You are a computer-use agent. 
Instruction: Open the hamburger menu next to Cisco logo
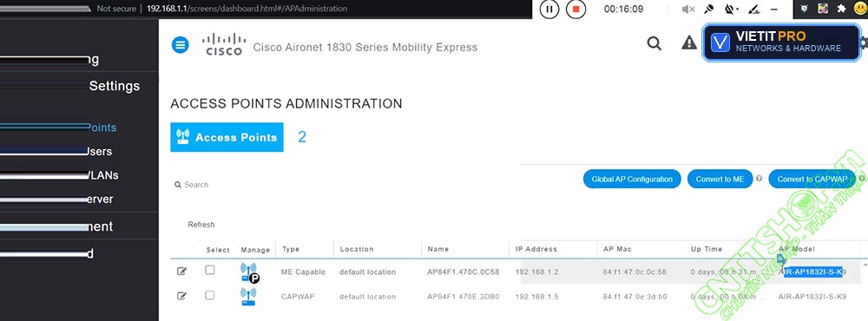click(x=181, y=45)
